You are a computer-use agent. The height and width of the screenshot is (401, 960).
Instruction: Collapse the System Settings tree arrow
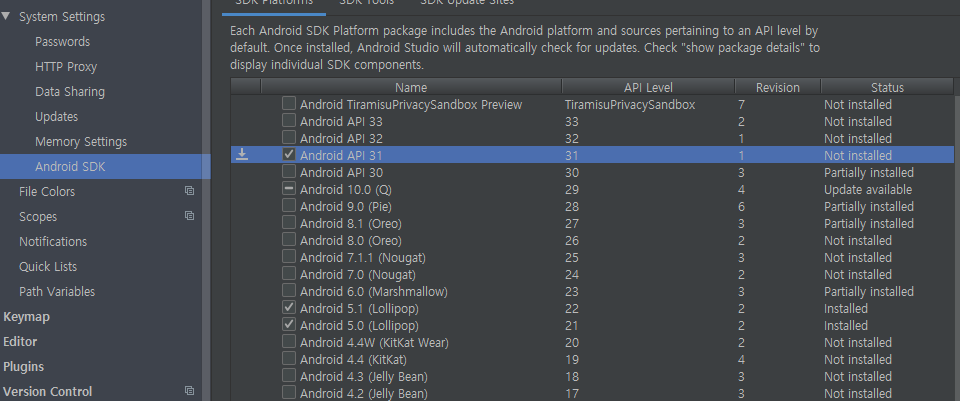coord(6,16)
